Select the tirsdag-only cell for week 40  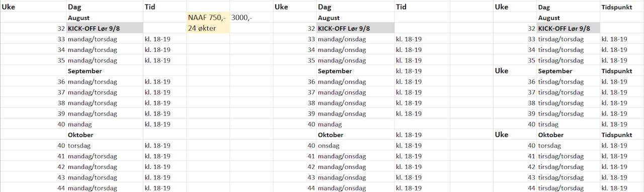tap(568, 124)
